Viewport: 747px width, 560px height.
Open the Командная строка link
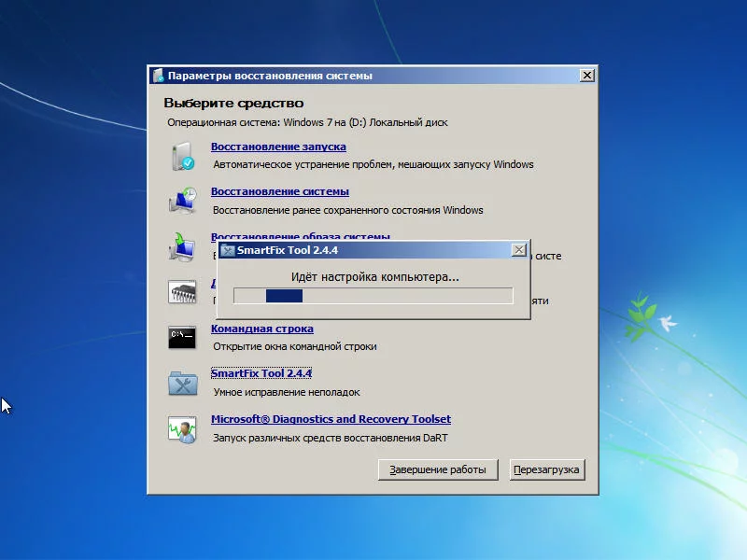(262, 329)
